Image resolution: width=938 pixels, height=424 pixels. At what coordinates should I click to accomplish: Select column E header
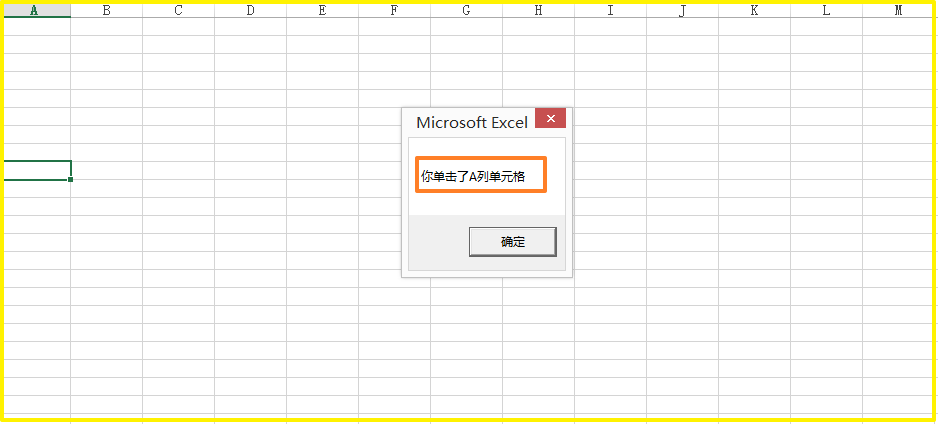(322, 10)
